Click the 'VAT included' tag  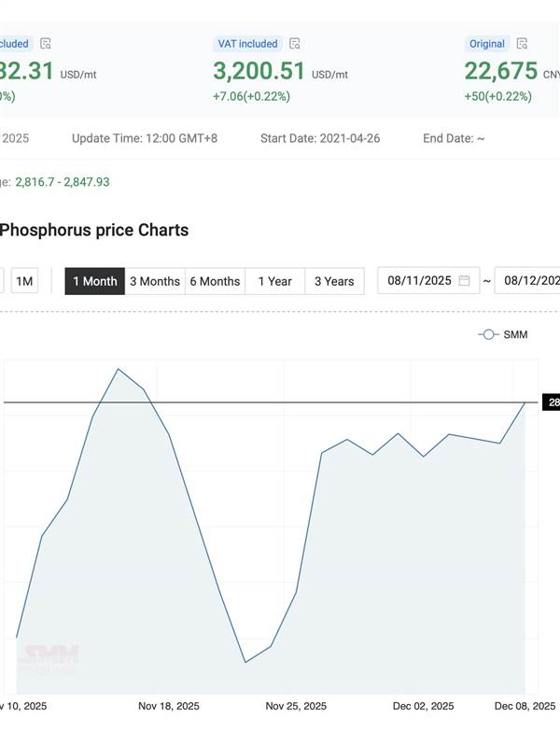coord(246,44)
